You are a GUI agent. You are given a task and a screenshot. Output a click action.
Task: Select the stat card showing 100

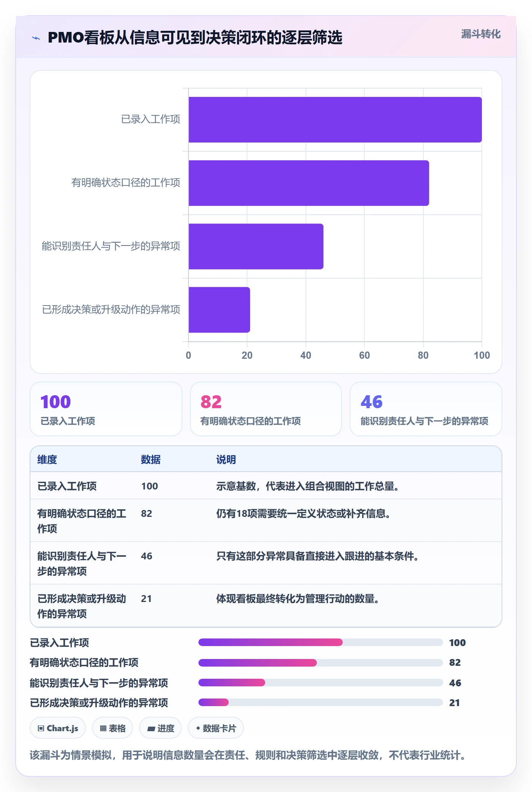[x=106, y=409]
